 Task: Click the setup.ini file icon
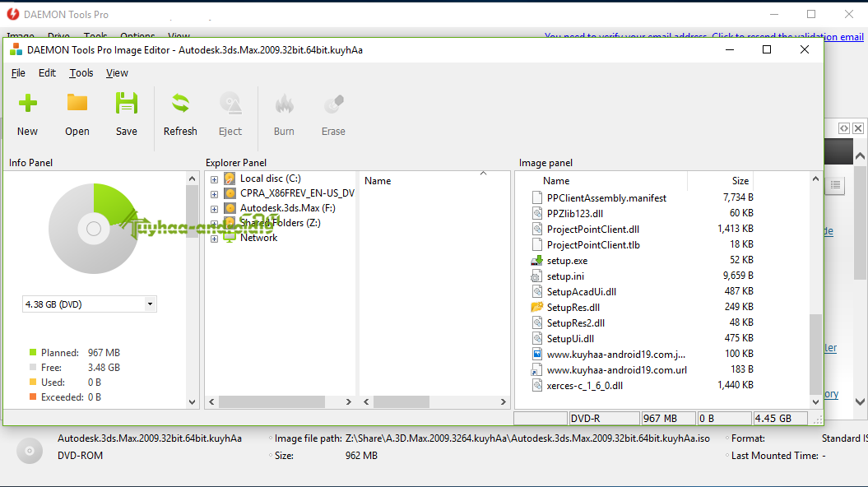536,276
